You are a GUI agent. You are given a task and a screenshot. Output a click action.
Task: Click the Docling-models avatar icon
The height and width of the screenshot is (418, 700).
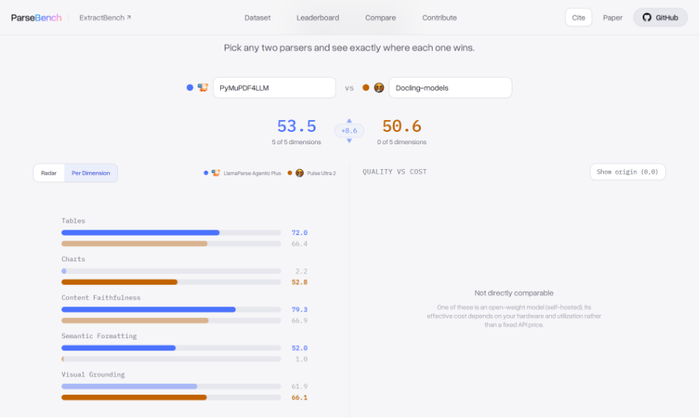(379, 88)
